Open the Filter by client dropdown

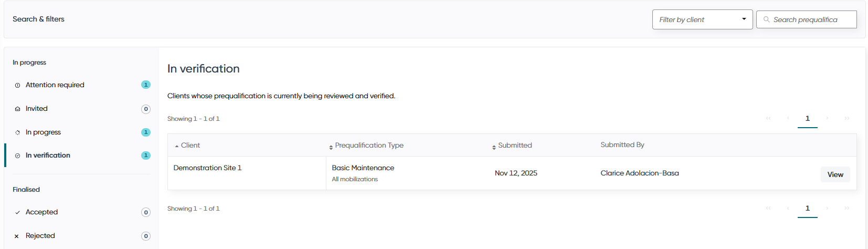[x=702, y=19]
